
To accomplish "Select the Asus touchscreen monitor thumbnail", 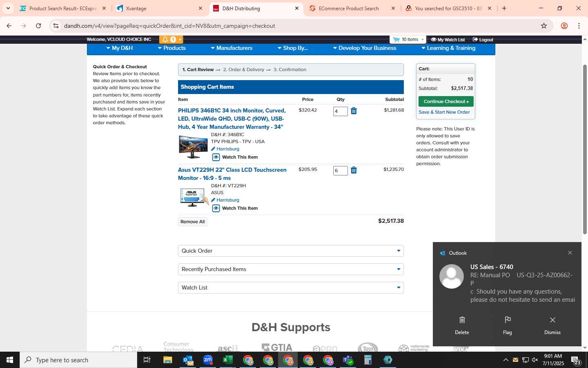I will click(x=194, y=197).
